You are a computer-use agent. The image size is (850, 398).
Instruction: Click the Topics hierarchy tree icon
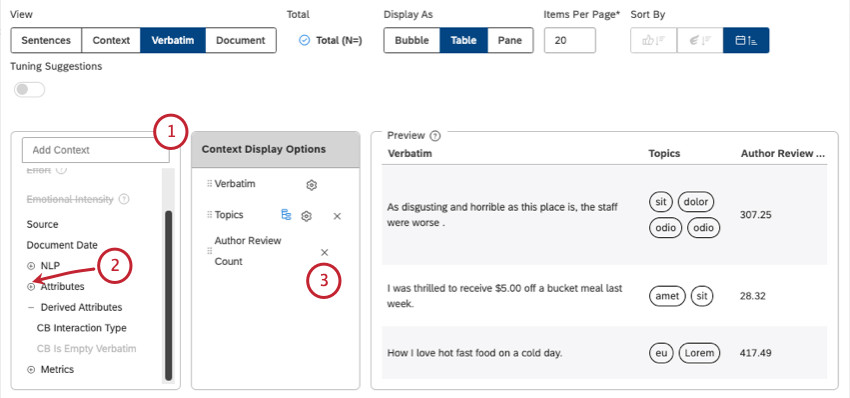(x=286, y=215)
